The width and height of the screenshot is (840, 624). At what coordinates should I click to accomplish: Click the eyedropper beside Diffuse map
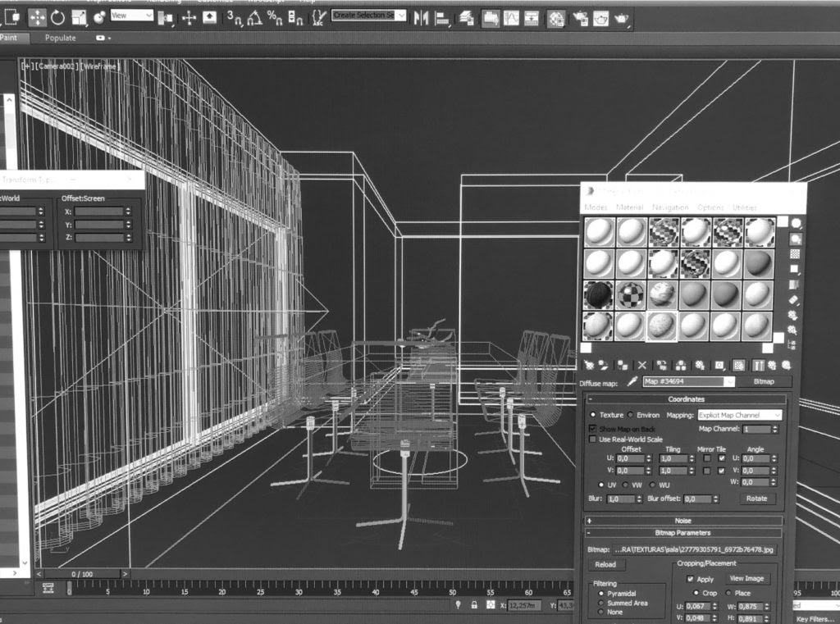pyautogui.click(x=632, y=381)
